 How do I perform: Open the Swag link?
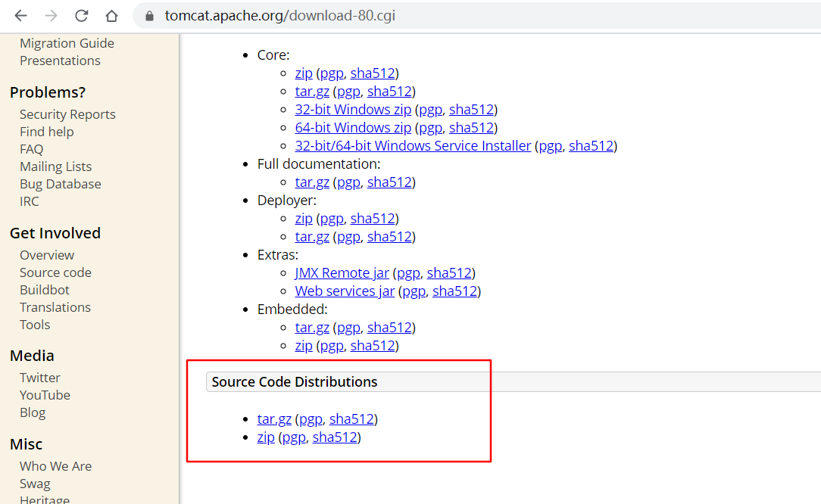(35, 484)
